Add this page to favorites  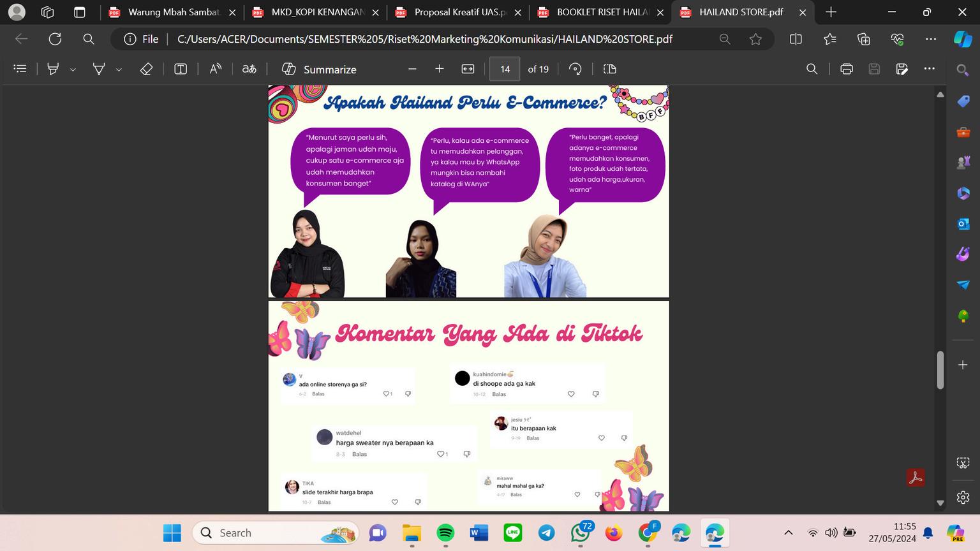coord(755,39)
